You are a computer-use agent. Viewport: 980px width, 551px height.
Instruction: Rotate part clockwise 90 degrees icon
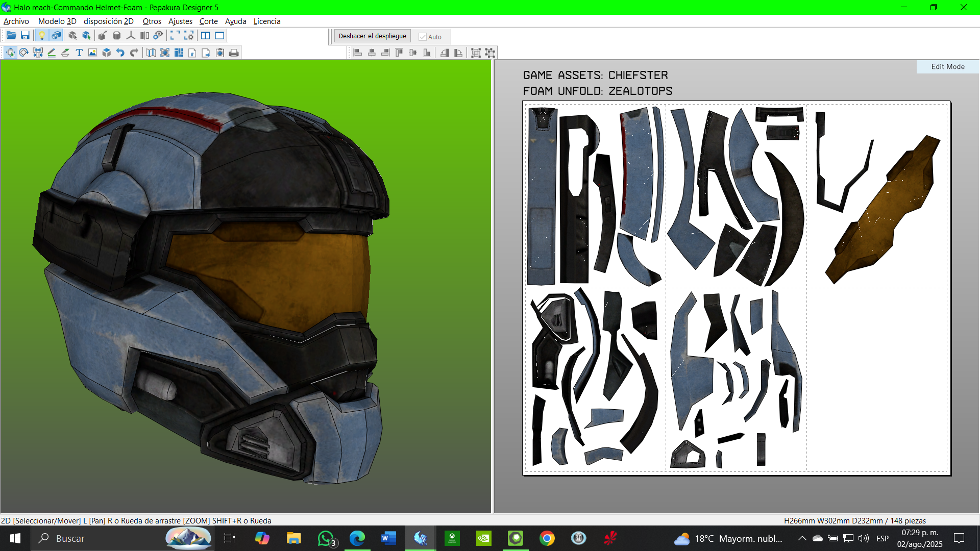coord(458,53)
